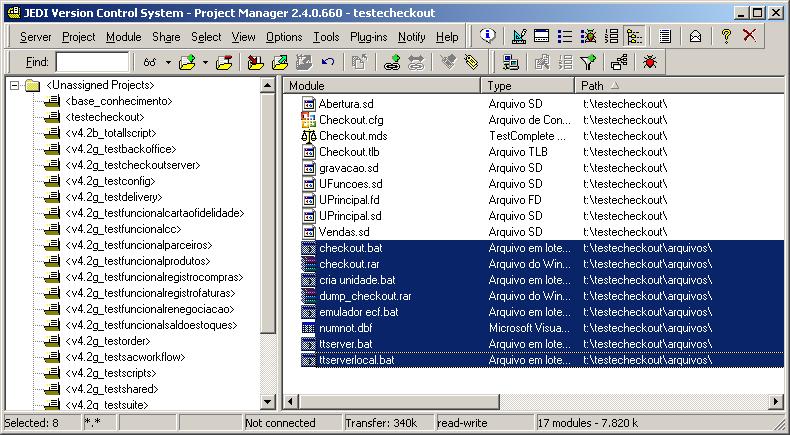
Task: Select the numnot.dbf module
Action: click(x=346, y=328)
